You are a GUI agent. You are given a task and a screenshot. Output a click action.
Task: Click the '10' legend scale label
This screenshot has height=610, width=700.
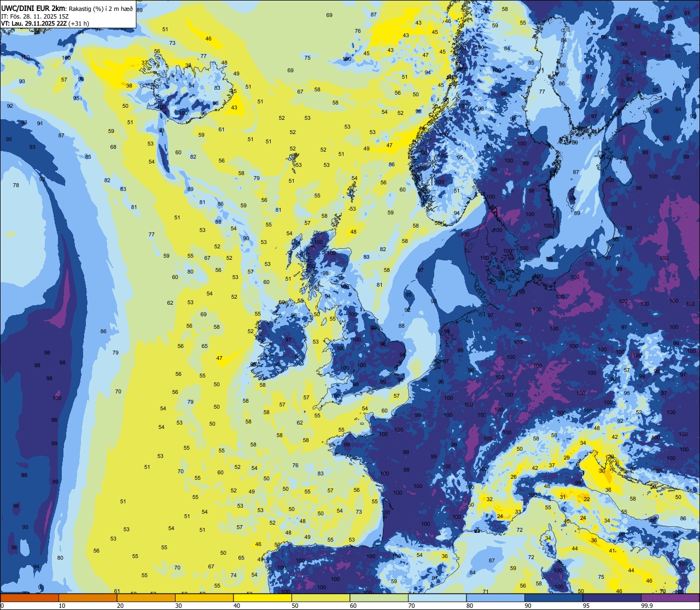pyautogui.click(x=62, y=606)
